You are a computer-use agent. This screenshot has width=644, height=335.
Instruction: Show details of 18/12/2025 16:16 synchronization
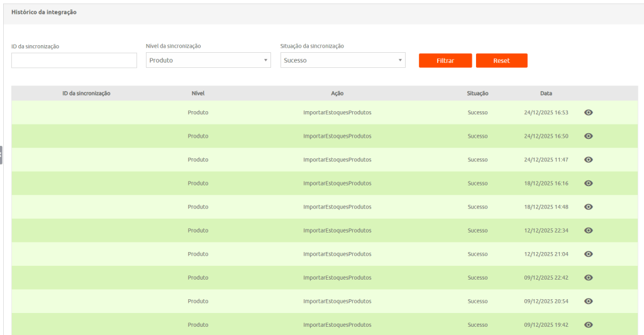coord(588,184)
